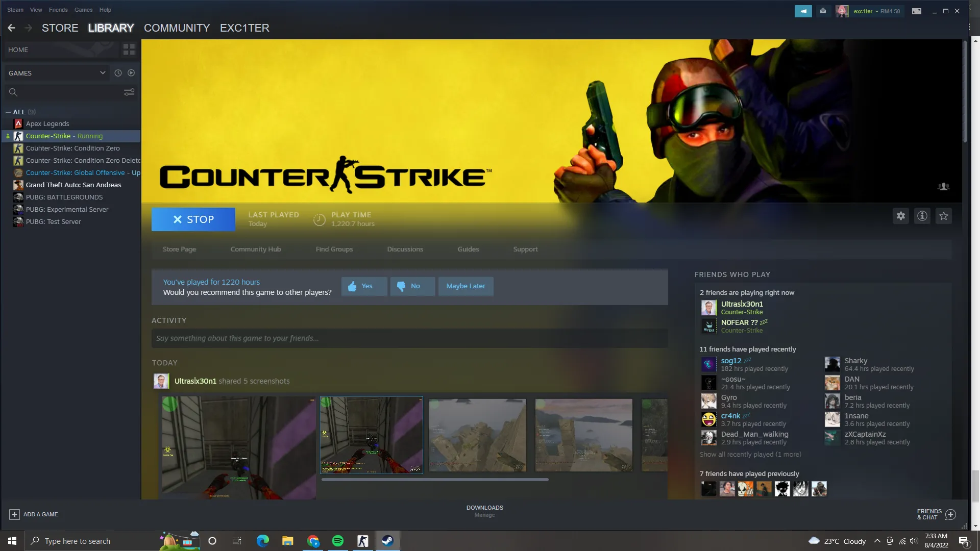
Task: Click the library page vertical scrollbar
Action: pos(964,92)
